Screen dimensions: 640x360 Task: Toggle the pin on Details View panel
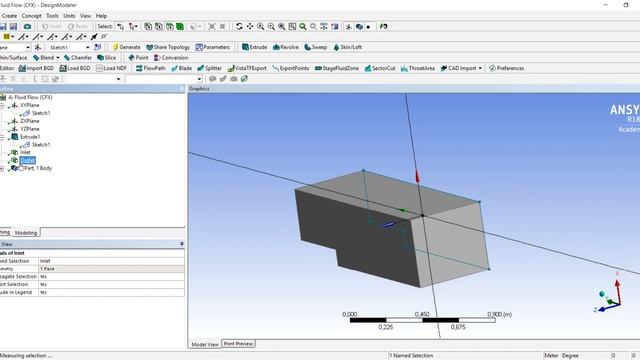click(182, 244)
